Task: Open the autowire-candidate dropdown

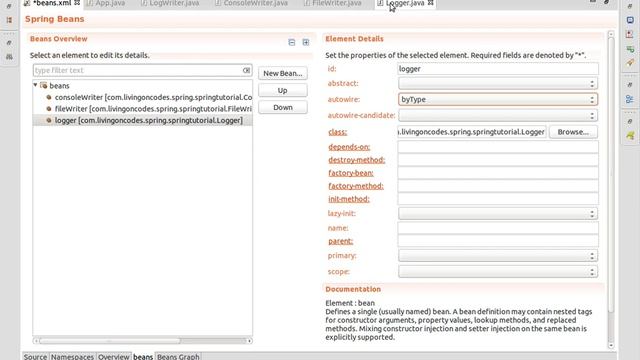Action: (x=498, y=116)
